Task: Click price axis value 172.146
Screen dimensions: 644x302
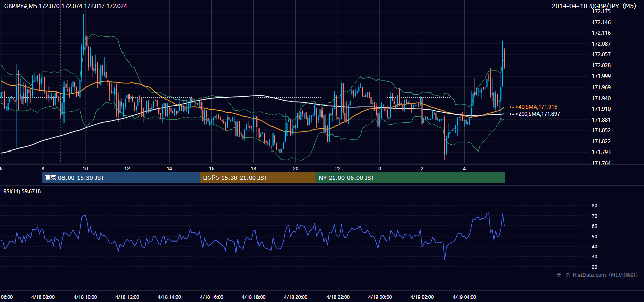Action: (601, 22)
